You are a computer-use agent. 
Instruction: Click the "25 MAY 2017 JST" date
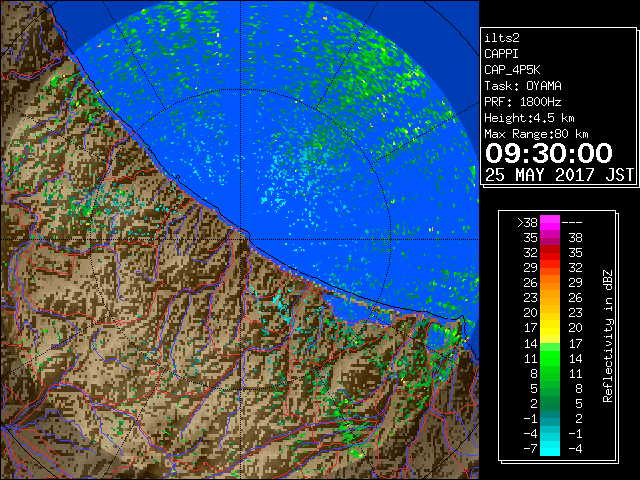point(560,175)
